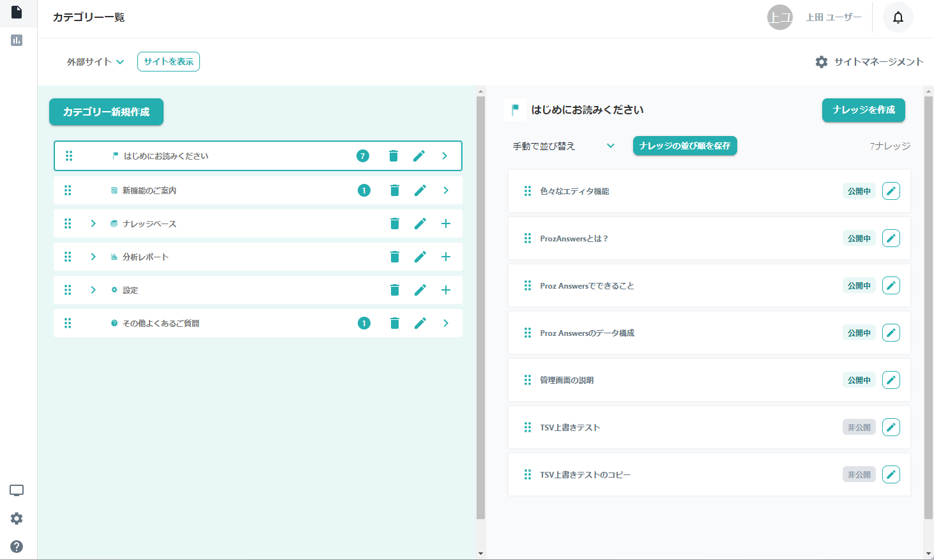Click the monitor icon in left sidebar

click(17, 490)
